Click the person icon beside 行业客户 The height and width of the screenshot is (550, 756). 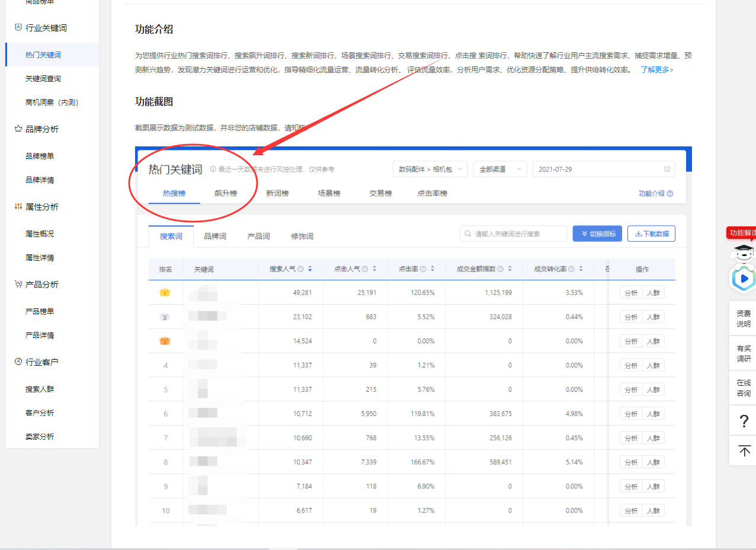coord(18,362)
